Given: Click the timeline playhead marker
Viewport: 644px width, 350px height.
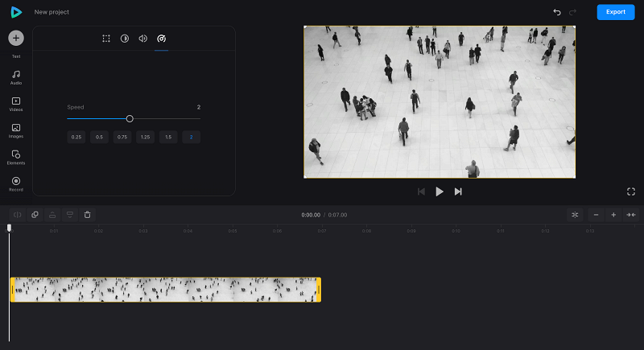Looking at the screenshot, I should tap(9, 228).
